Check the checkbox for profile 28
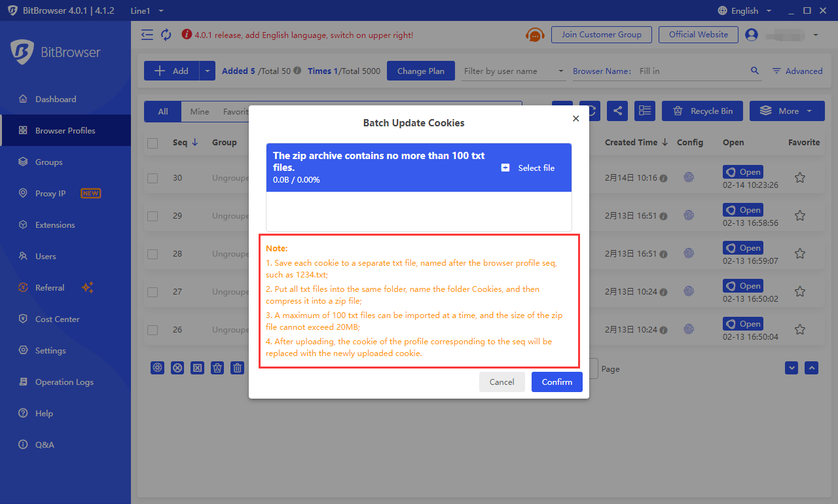838x504 pixels. 153,254
